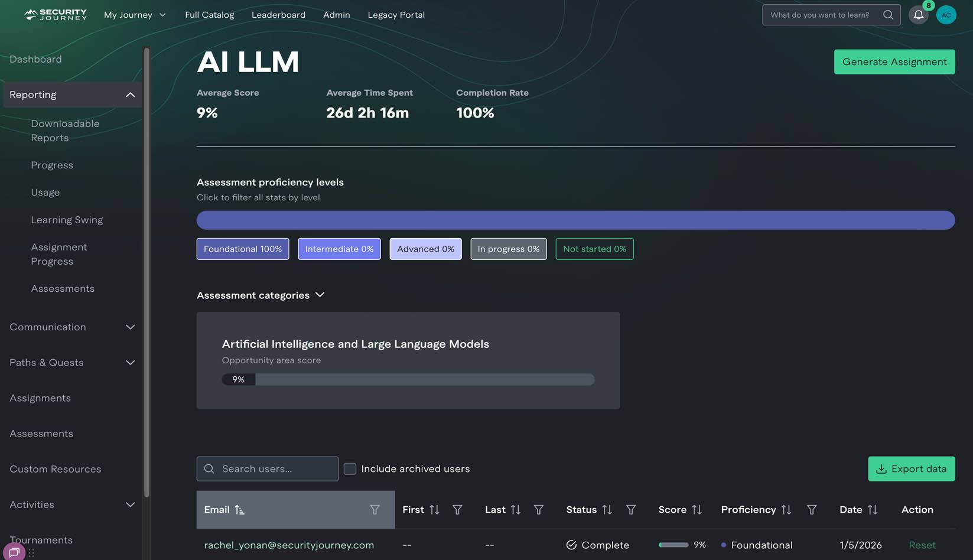Sort by First name column
The width and height of the screenshot is (973, 560).
click(x=434, y=510)
